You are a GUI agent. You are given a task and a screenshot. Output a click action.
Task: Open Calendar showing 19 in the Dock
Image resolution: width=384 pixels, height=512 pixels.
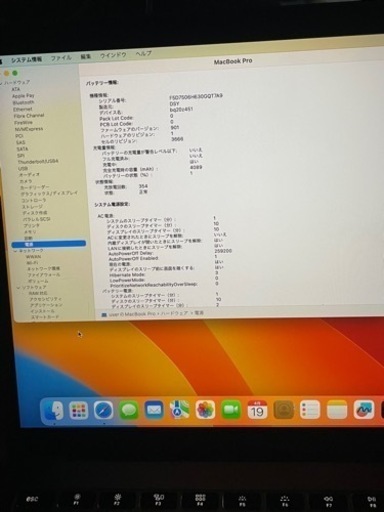click(x=257, y=410)
